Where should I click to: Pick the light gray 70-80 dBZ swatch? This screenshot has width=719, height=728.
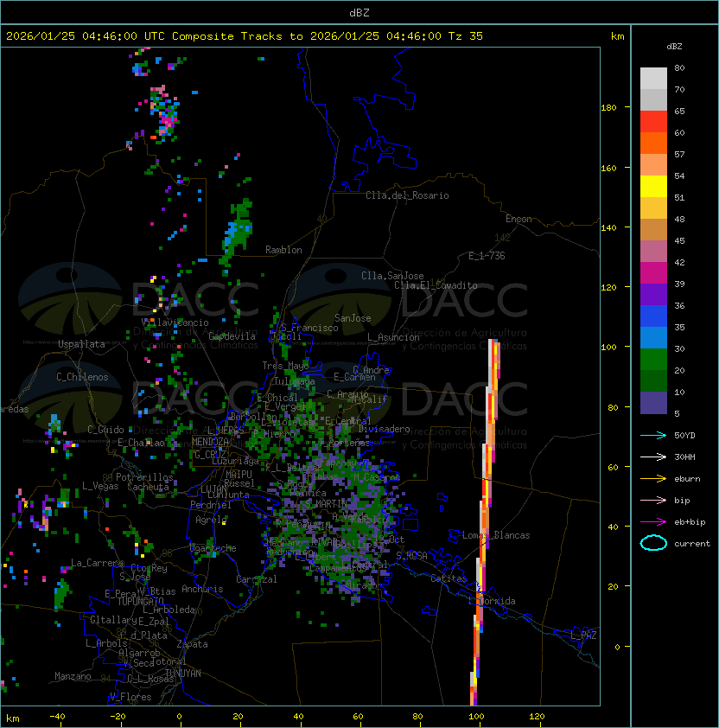pyautogui.click(x=653, y=78)
